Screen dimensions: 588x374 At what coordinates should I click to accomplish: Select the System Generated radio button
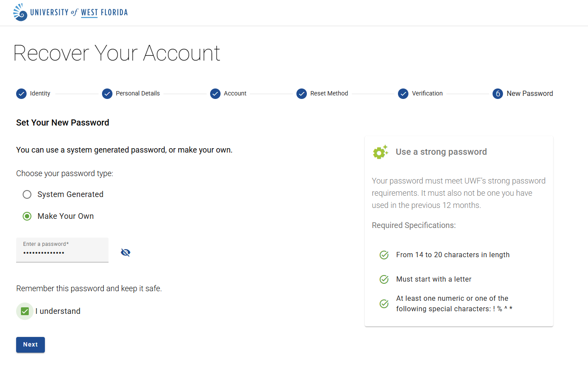(27, 194)
